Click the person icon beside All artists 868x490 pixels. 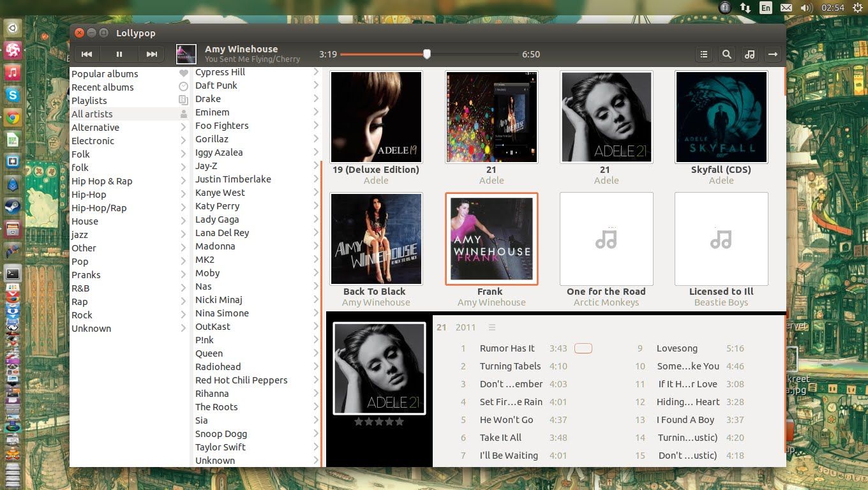184,114
